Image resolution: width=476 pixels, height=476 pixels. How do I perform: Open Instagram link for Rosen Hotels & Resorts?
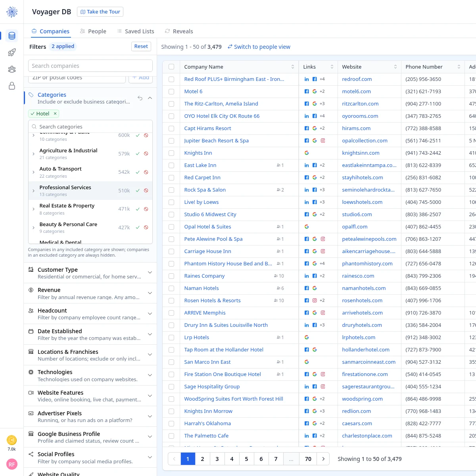coord(315,301)
